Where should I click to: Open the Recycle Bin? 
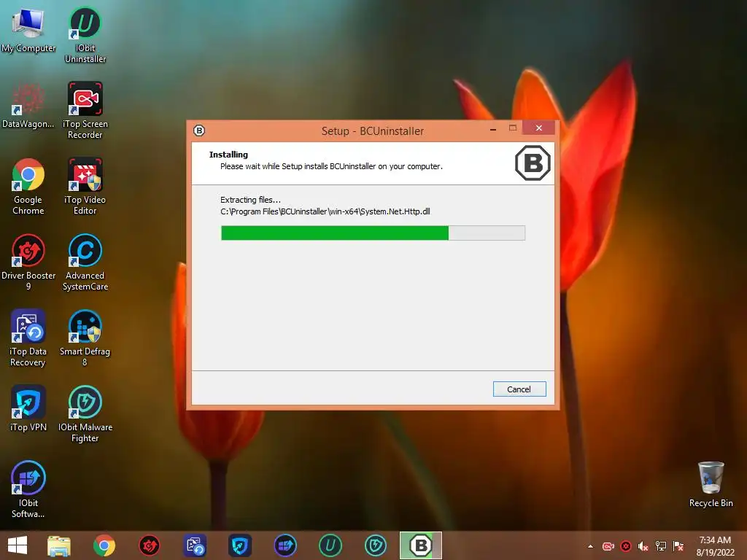pos(711,485)
